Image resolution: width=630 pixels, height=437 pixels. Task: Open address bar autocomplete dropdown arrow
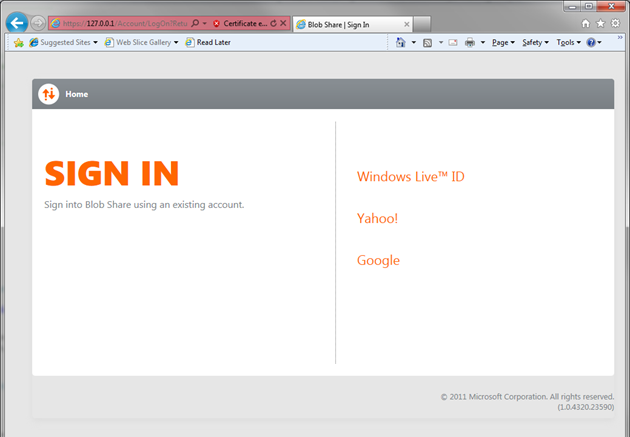point(205,23)
